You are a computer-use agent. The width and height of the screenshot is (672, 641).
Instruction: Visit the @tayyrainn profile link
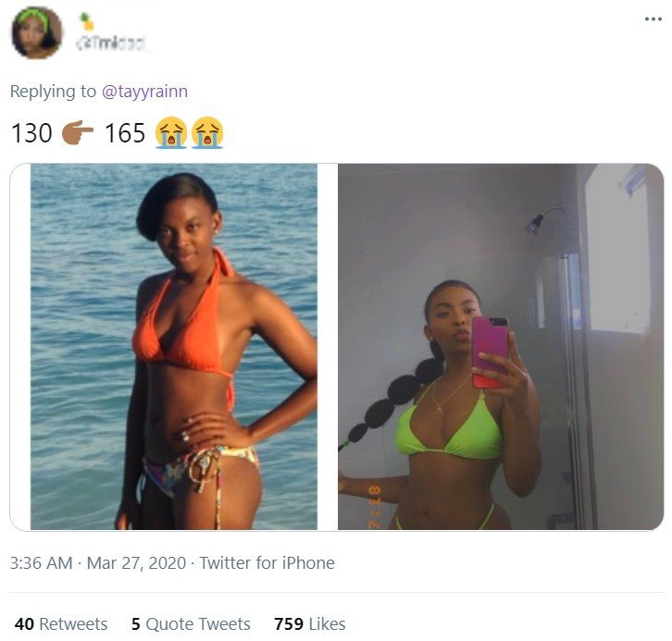pos(144,92)
